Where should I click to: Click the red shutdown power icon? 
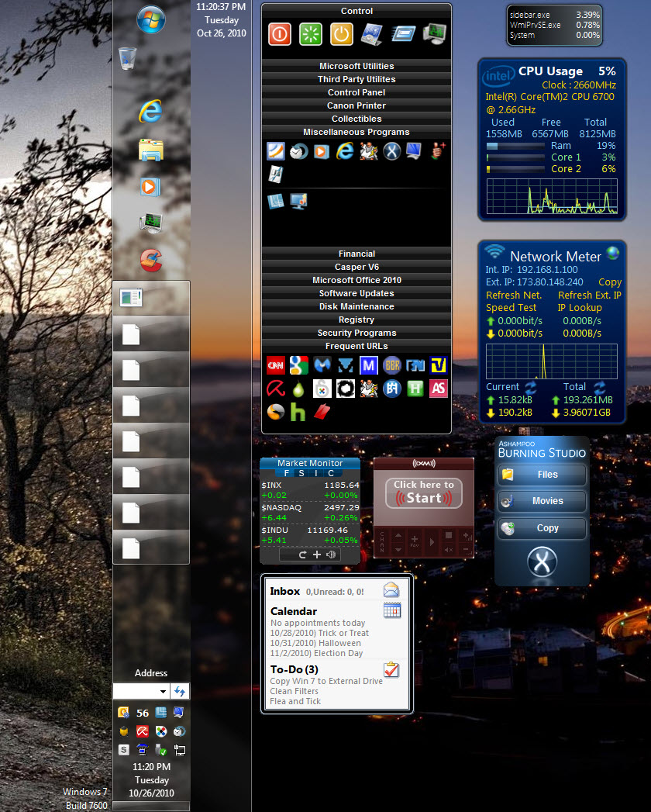click(x=280, y=34)
